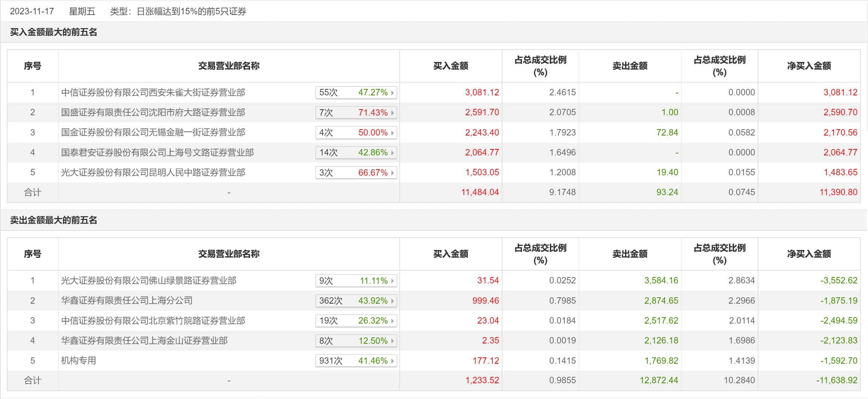Viewport: 868px width, 399px height.
Task: Click 华鑫证券上海分公司 link
Action: (127, 300)
